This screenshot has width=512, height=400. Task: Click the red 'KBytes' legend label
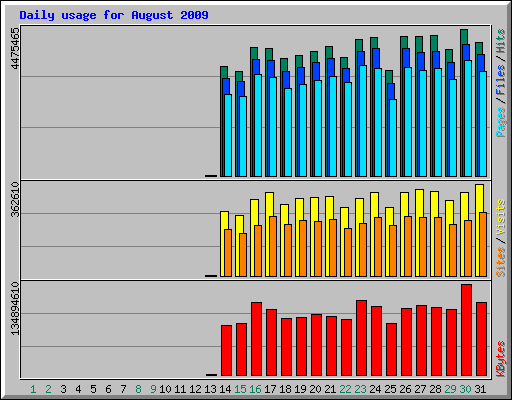coord(500,358)
